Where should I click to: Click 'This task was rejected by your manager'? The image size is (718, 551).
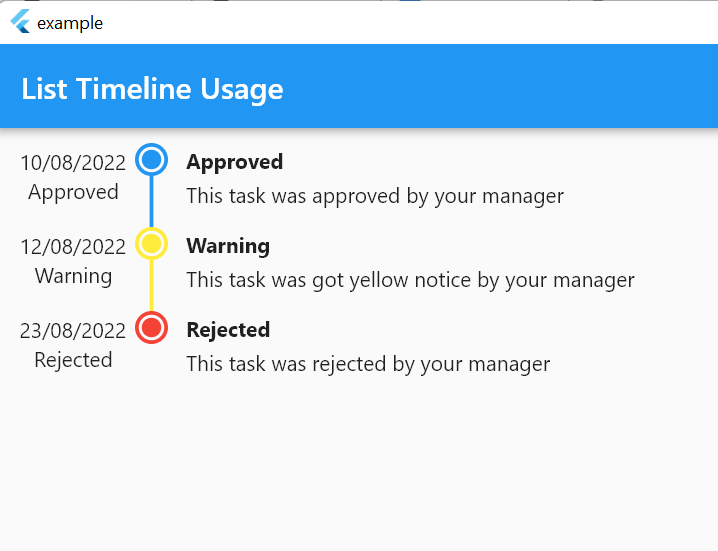(368, 365)
